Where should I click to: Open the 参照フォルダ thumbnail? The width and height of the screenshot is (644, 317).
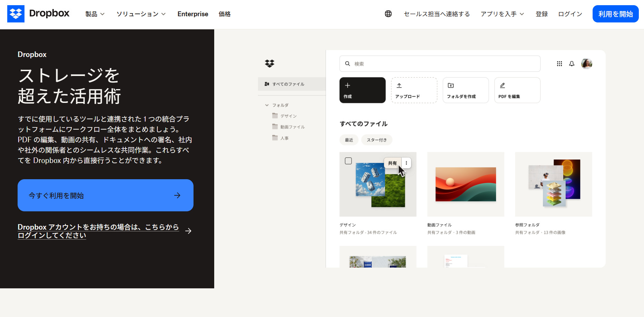(x=554, y=184)
